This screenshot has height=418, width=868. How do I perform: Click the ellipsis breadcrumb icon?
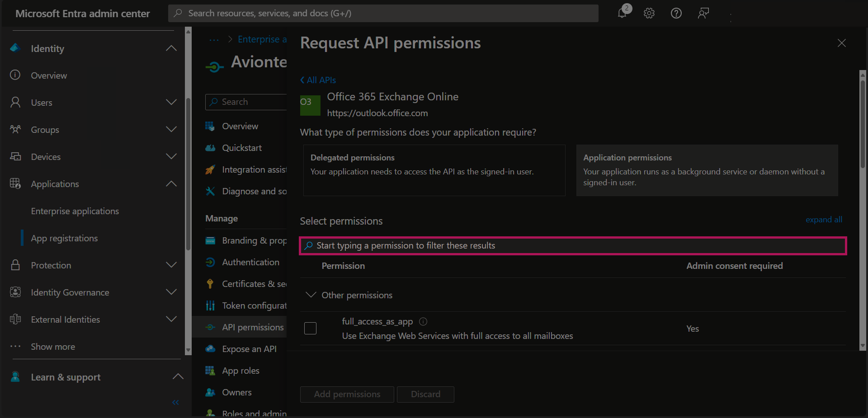pos(214,40)
